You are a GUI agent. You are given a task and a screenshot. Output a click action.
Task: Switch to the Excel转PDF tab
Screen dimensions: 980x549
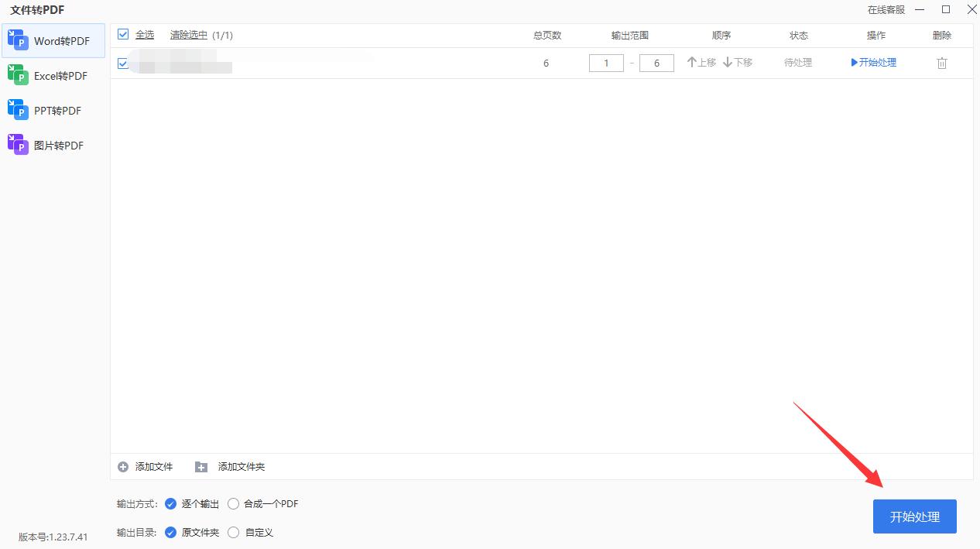tap(17, 75)
